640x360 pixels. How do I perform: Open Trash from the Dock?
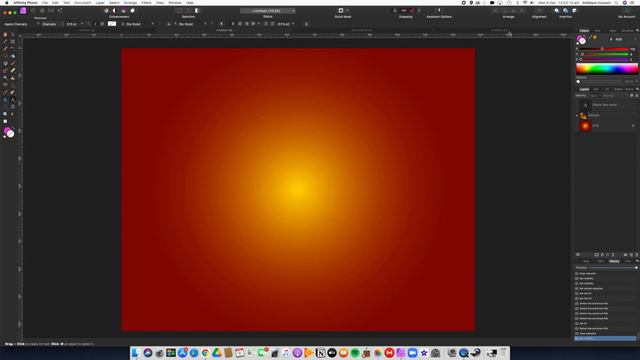pos(504,353)
